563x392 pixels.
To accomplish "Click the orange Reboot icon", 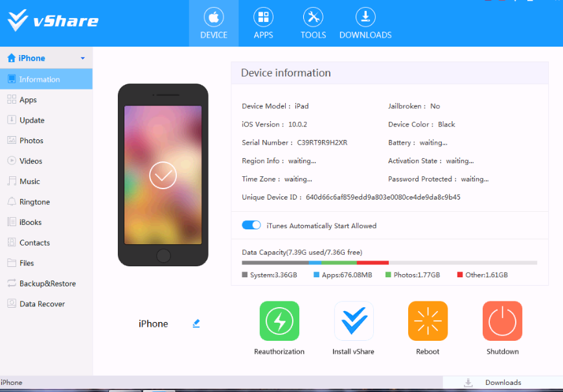I will (x=428, y=321).
